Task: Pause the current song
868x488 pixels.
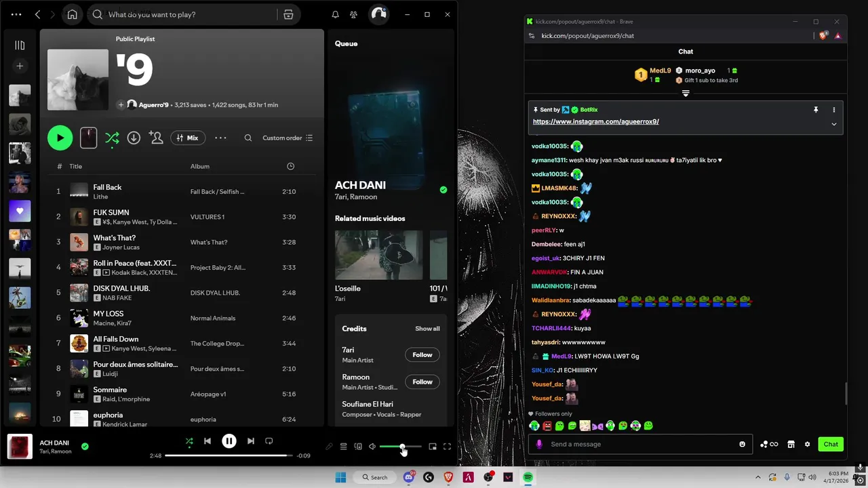Action: [229, 441]
